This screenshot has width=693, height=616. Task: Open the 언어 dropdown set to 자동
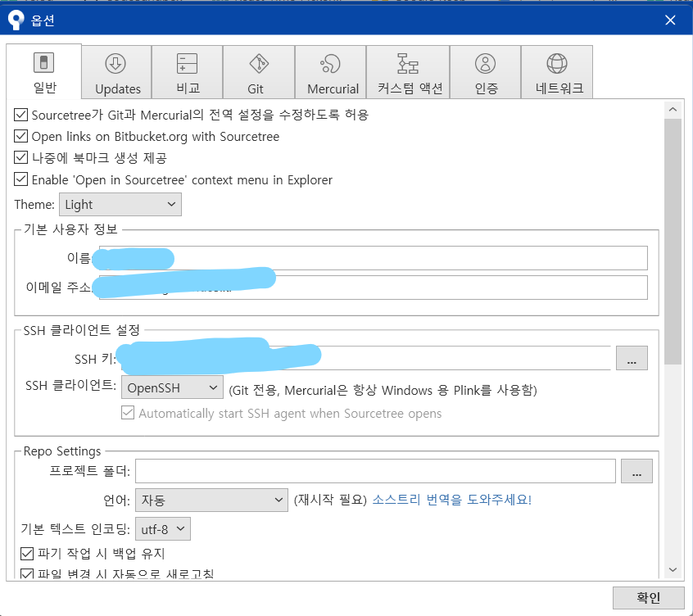pyautogui.click(x=211, y=500)
